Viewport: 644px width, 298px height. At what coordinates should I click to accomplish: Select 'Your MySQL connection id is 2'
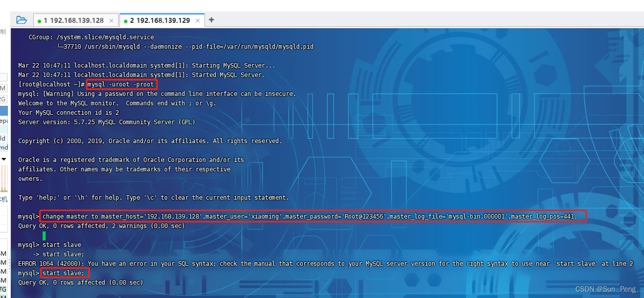[x=68, y=113]
